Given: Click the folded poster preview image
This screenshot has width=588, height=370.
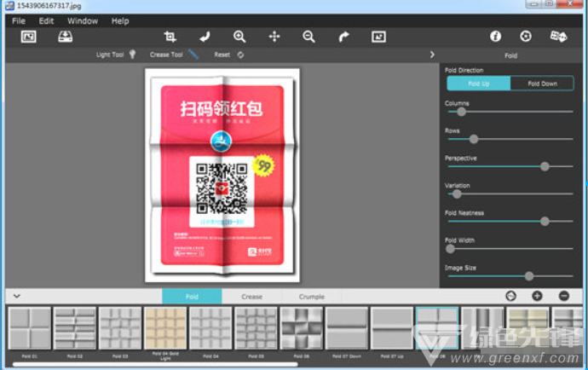Looking at the screenshot, I should (222, 176).
